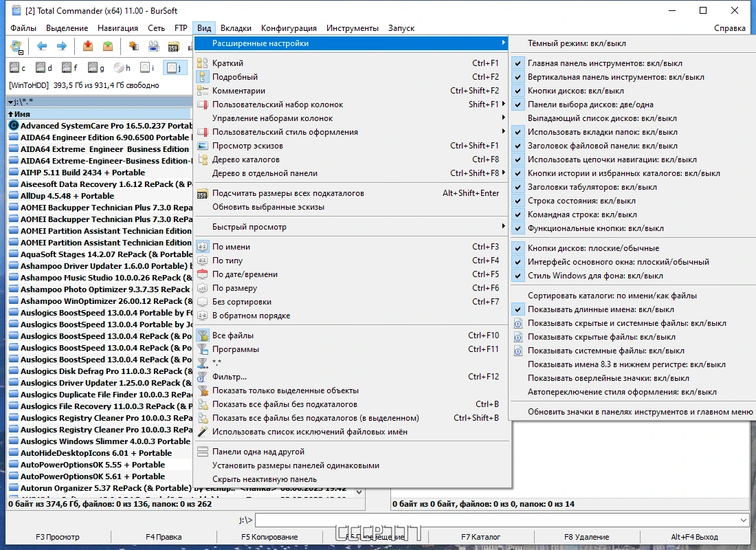Switch to drive c
Screen dimensions: 756x550
[x=19, y=68]
